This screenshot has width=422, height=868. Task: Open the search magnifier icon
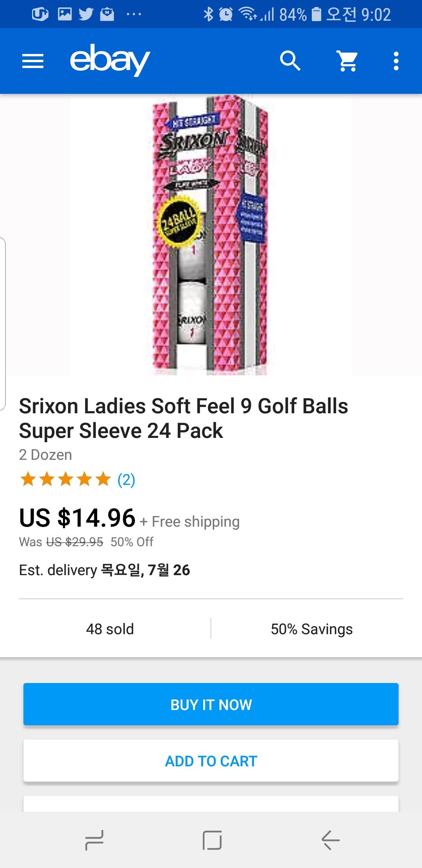pos(290,61)
